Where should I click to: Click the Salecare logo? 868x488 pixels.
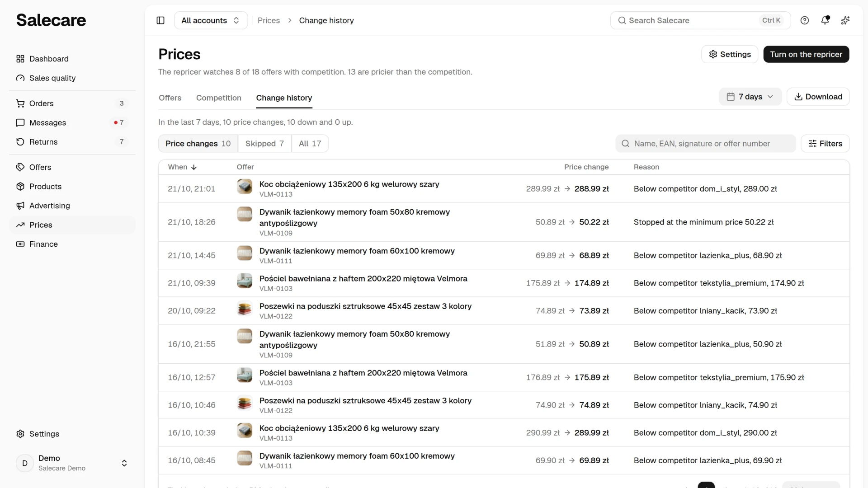point(51,20)
